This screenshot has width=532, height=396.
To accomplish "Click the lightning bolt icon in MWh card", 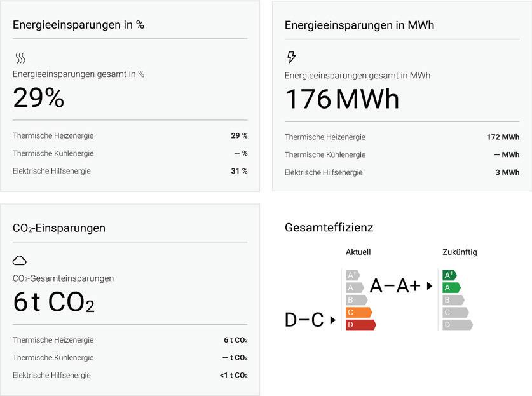I will [292, 57].
